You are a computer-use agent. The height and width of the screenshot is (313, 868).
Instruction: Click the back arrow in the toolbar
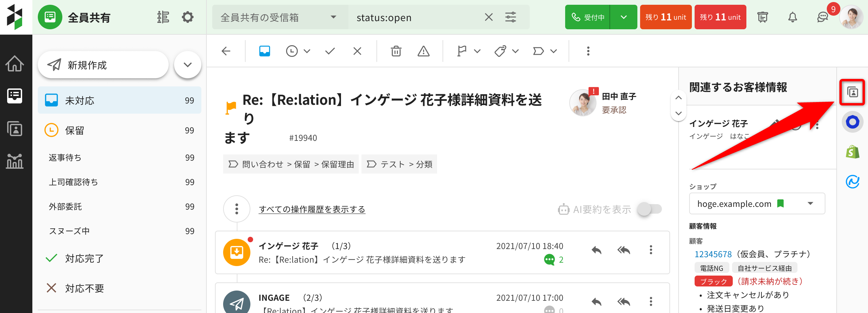[x=226, y=51]
